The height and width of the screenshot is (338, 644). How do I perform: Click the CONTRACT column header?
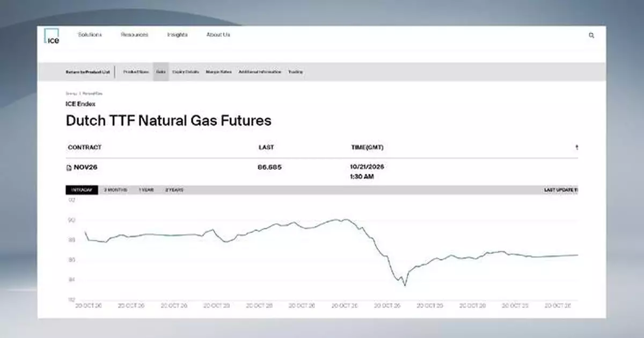(x=85, y=147)
